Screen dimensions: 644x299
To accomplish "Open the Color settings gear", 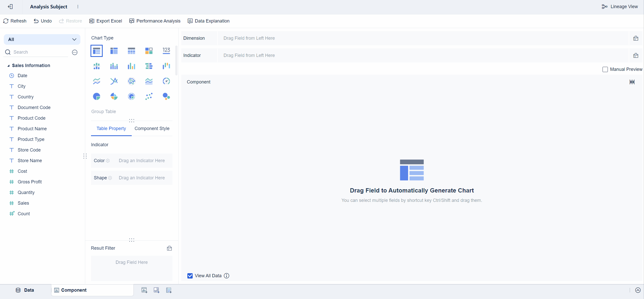I will (x=108, y=161).
